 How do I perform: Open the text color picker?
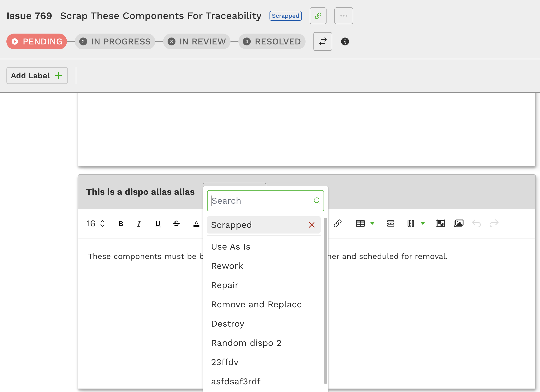tap(196, 224)
